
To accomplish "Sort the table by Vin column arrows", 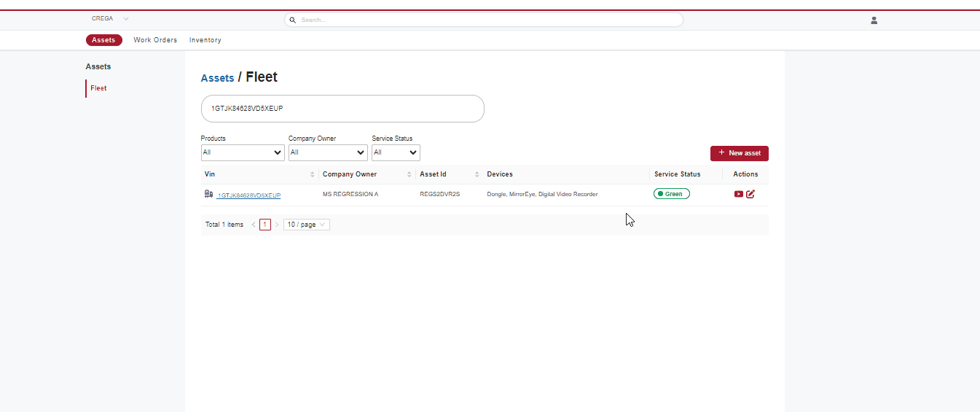I will tap(313, 174).
